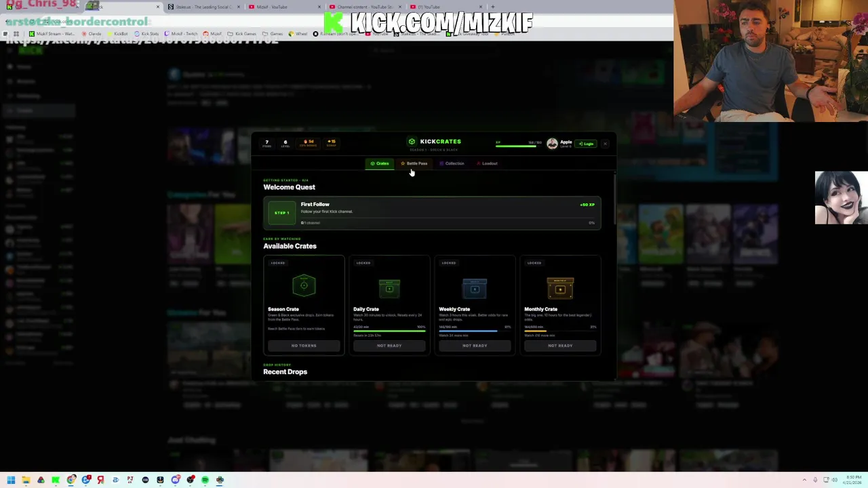The height and width of the screenshot is (488, 868).
Task: Show hidden system tray icons chevron
Action: (x=804, y=480)
